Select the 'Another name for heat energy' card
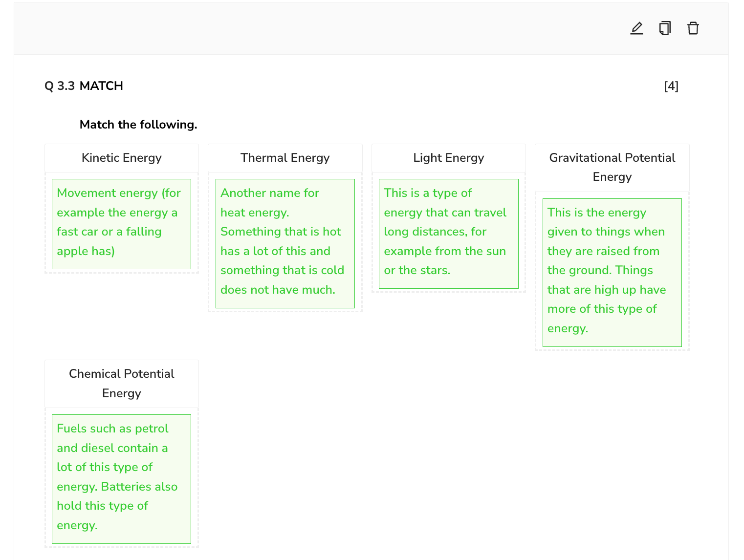This screenshot has height=560, width=744. (x=285, y=243)
